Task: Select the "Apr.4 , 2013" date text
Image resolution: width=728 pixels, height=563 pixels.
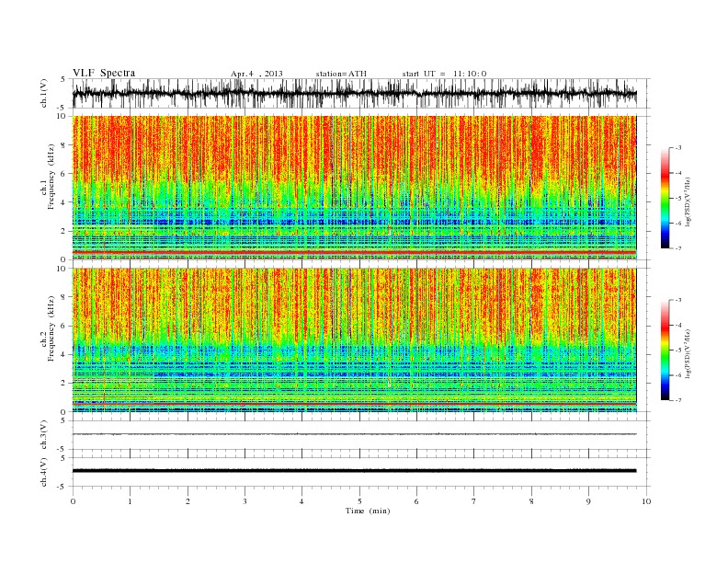Action: click(256, 74)
